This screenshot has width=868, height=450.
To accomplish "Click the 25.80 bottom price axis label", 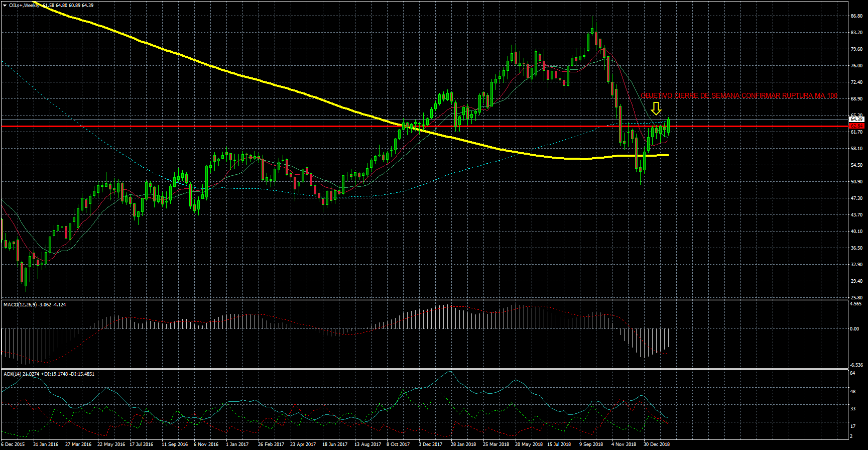I will coord(856,298).
